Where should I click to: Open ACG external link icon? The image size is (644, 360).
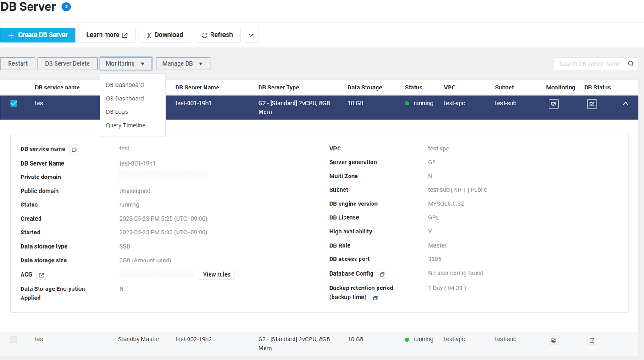(x=41, y=275)
